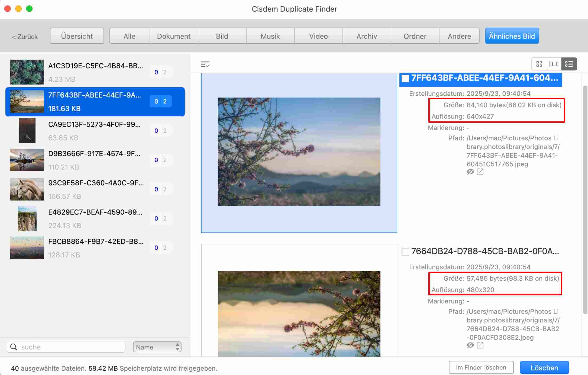Switch to grid thumbnail view

539,64
